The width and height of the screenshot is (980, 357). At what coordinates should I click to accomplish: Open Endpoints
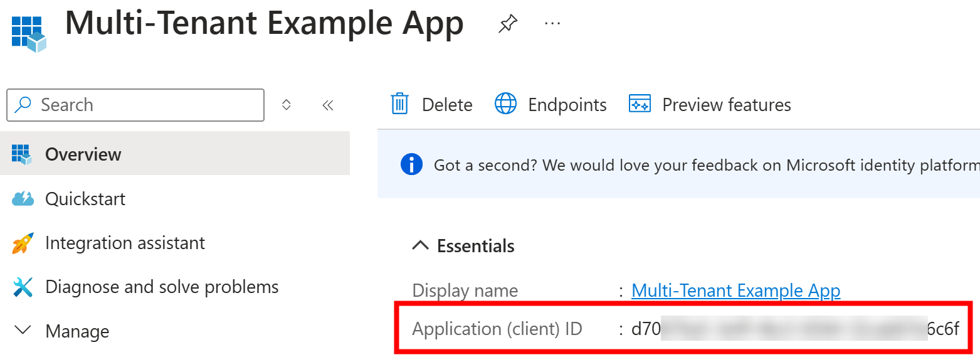point(551,104)
